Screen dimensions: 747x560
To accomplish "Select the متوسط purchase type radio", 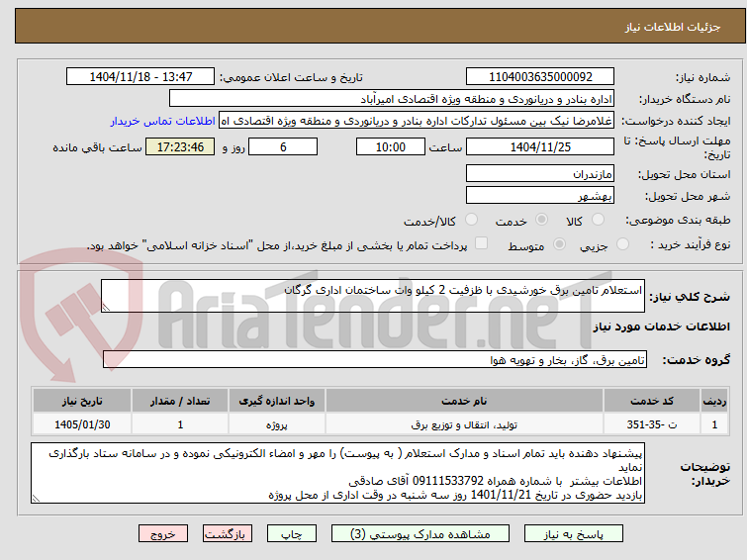I will click(559, 244).
